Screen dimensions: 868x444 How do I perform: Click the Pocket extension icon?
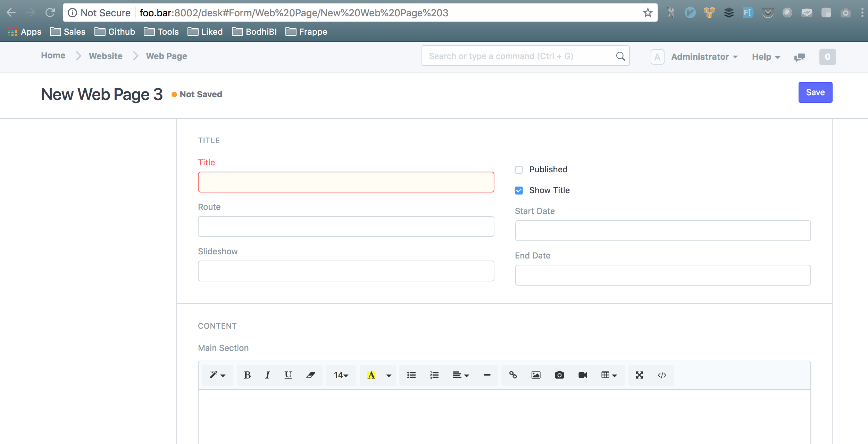[x=768, y=13]
